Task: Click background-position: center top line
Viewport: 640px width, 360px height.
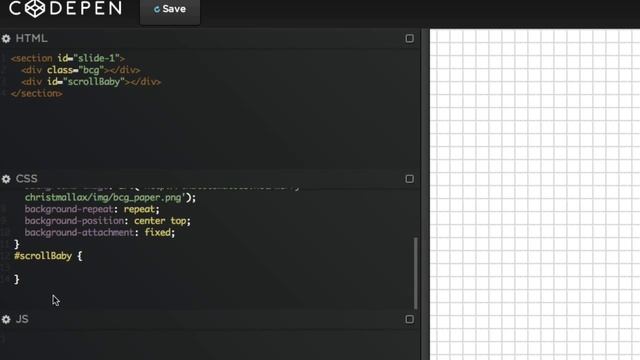Action: [x=107, y=221]
